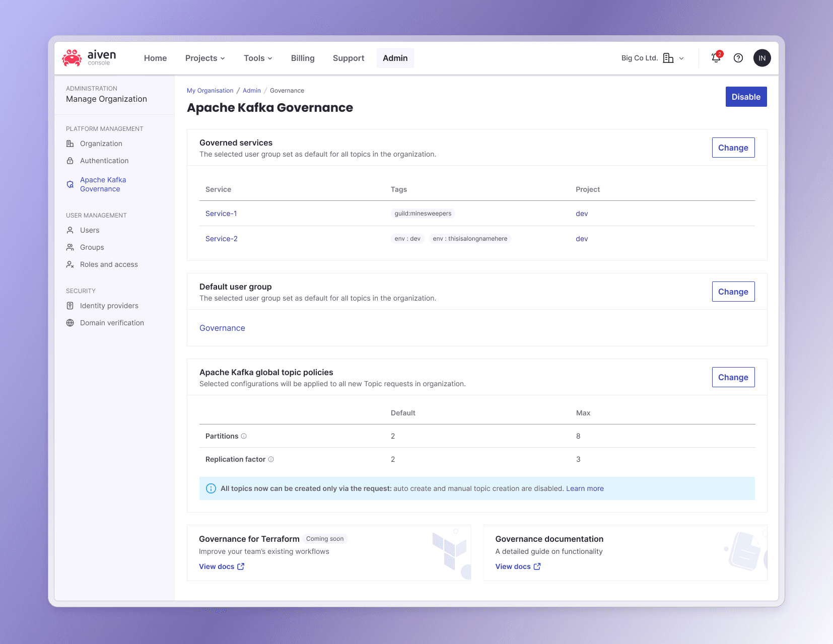Image resolution: width=833 pixels, height=644 pixels.
Task: Click the Replication factor max value 3
Action: tap(578, 459)
